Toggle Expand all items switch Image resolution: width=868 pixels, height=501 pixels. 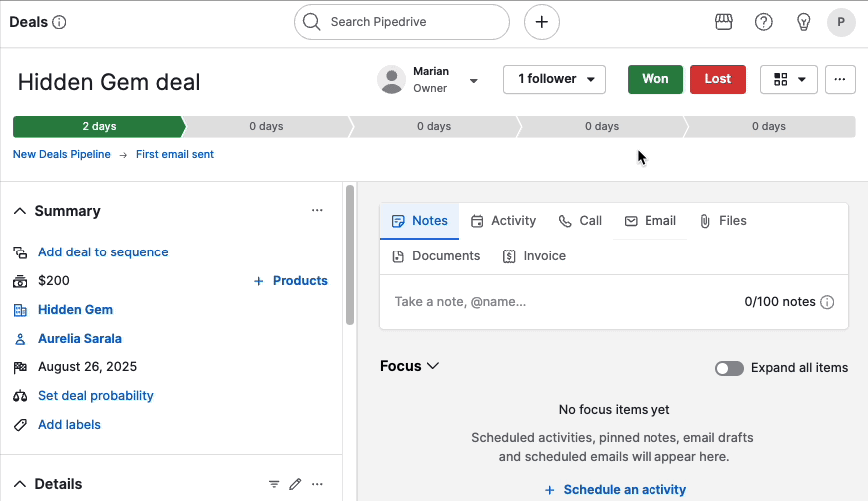(x=729, y=368)
